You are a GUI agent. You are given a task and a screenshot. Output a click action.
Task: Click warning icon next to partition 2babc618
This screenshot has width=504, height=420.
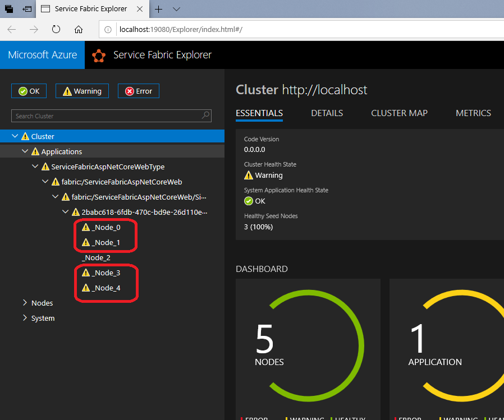pyautogui.click(x=76, y=211)
